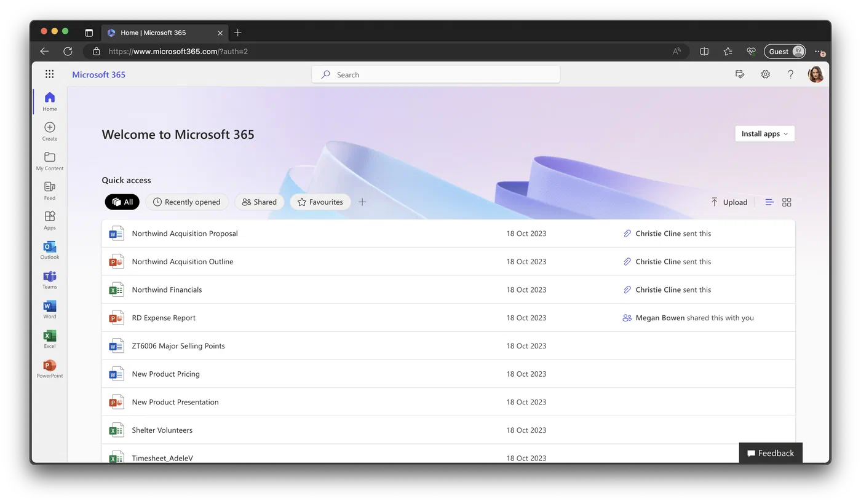Screen dimensions: 861x504
Task: Click the tasks flag icon in header
Action: coord(740,74)
